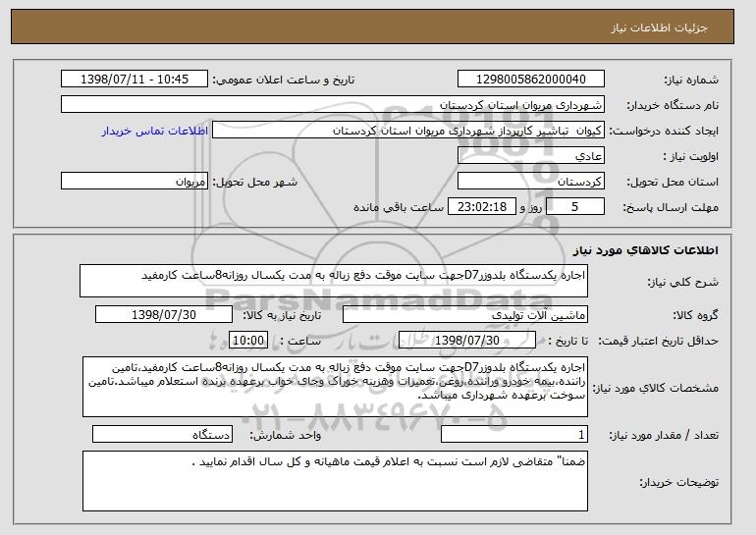
Task: Select the section heading اطلاعات کالاهای مورد نیاز
Action: 646,250
